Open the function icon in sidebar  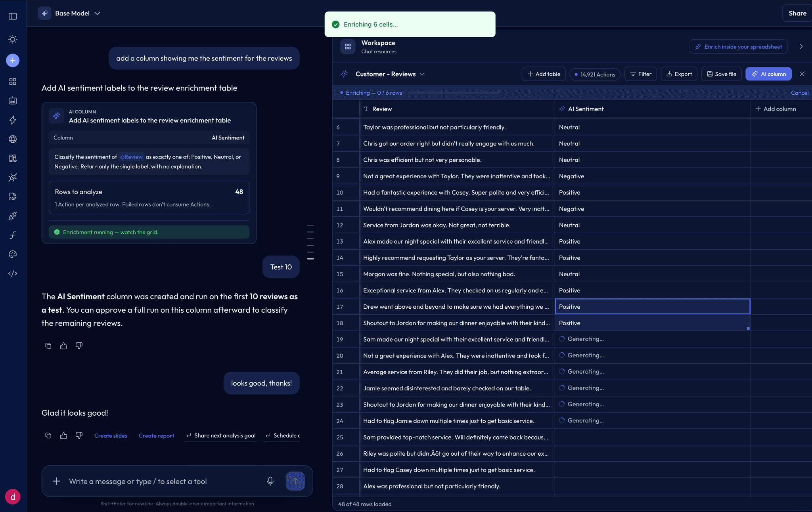13,235
